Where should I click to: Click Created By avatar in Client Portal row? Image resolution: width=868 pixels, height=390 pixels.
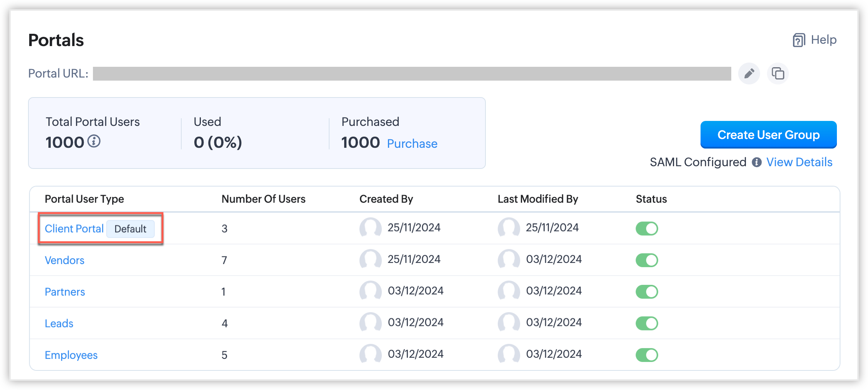point(370,228)
